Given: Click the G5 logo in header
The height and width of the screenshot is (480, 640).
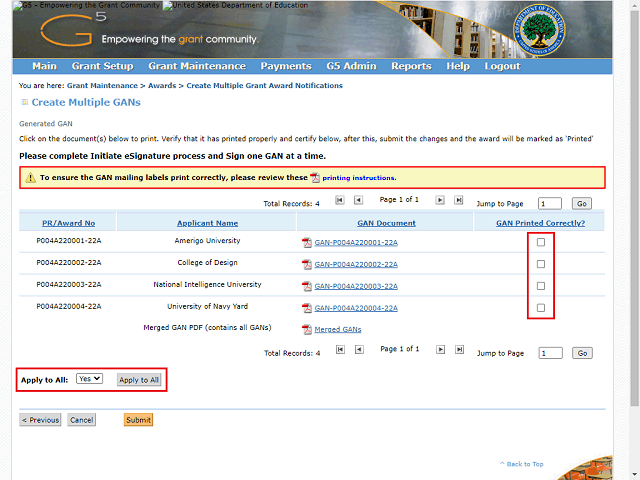Looking at the screenshot, I should [x=73, y=29].
